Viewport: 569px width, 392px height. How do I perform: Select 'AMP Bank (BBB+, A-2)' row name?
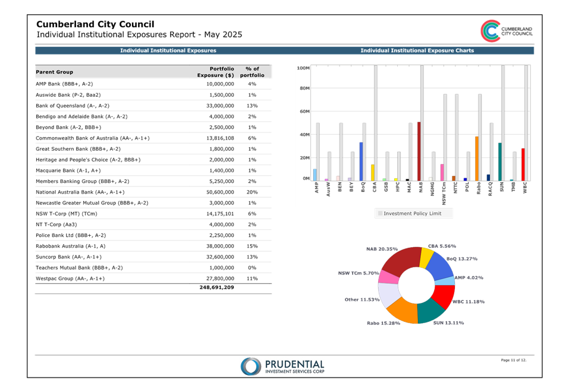pos(64,84)
